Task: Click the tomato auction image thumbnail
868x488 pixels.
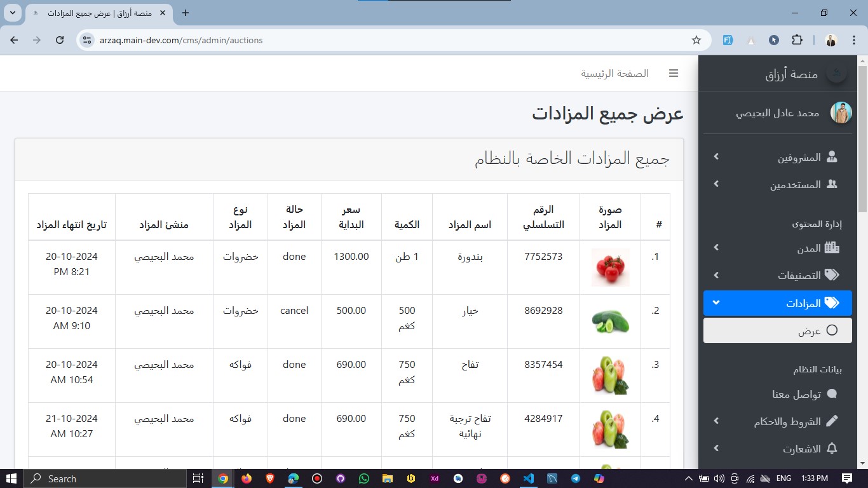Action: tap(610, 268)
